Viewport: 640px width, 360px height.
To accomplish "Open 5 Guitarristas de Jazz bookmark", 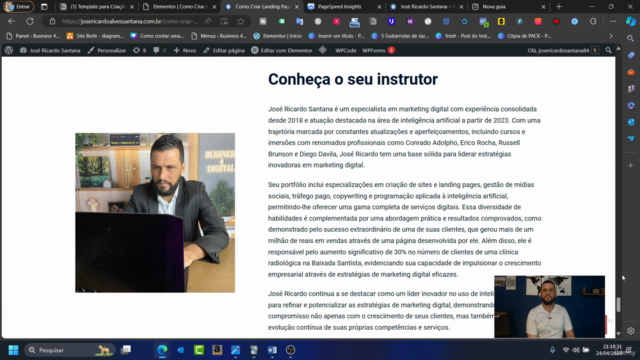I will 400,36.
